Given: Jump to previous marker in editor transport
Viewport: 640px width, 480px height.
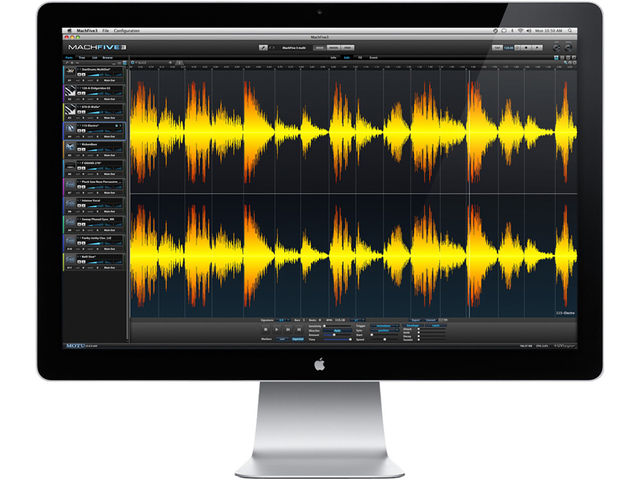Looking at the screenshot, I should [x=288, y=329].
